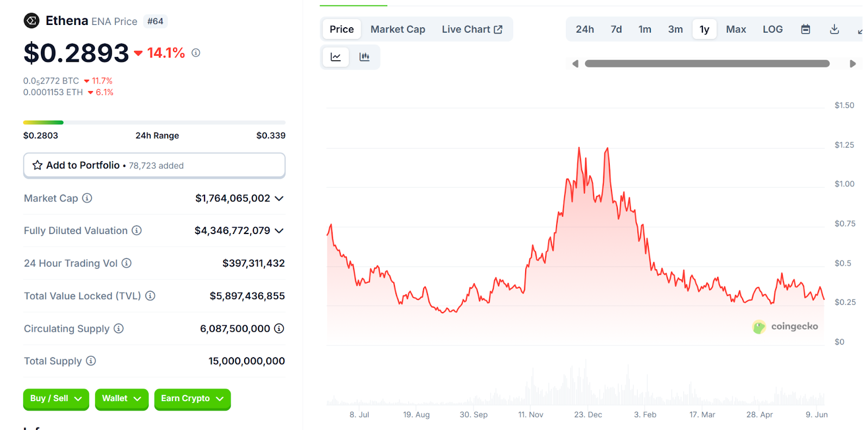Click the $1,764,065,002 market cap value

pyautogui.click(x=233, y=199)
